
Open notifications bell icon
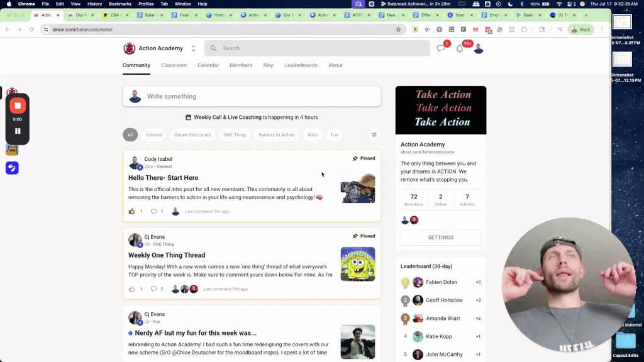coord(460,48)
